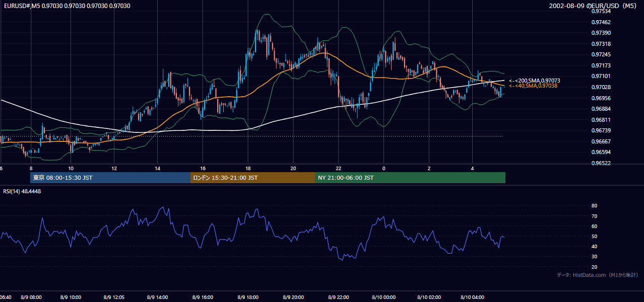Click hour tick 0 on price chart time axis
The width and height of the screenshot is (644, 302).
383,168
